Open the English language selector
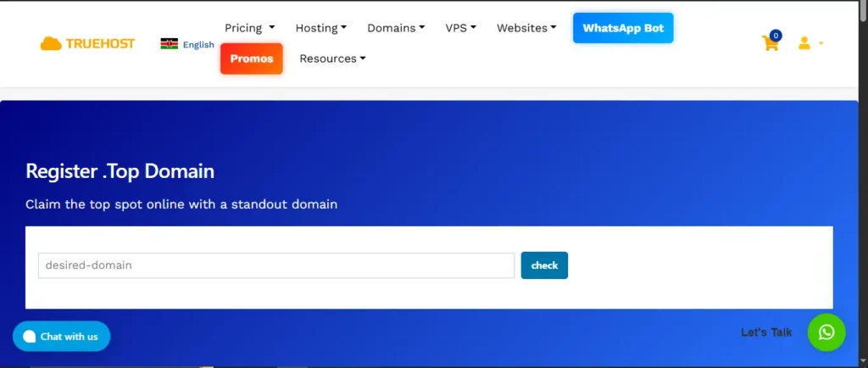The height and width of the screenshot is (368, 868). [198, 45]
